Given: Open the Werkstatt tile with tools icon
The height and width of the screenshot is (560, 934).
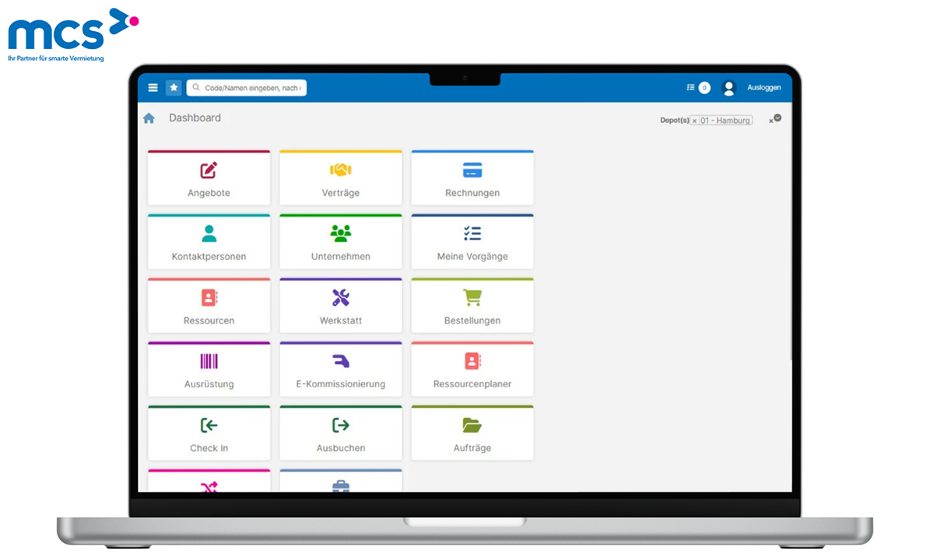Looking at the screenshot, I should 340,306.
